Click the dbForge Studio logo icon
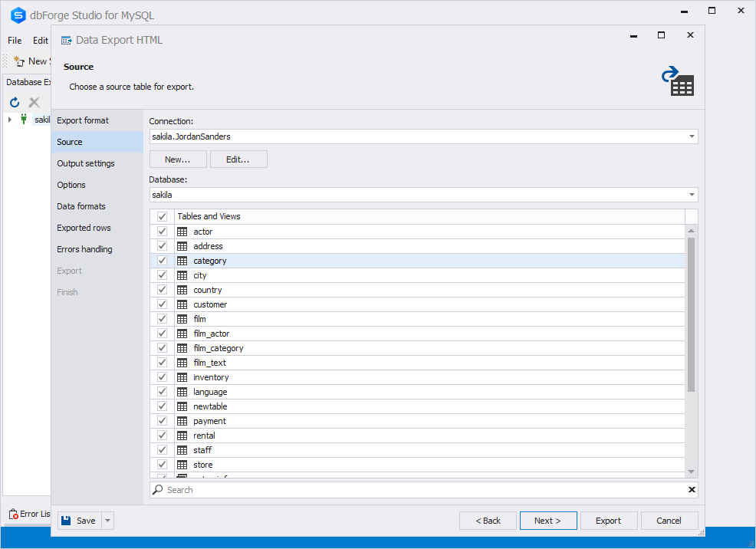Screen dimensions: 756x549 point(18,15)
